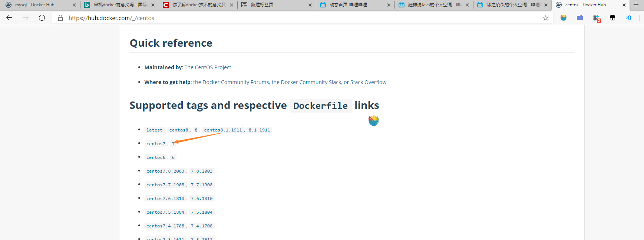Click the centos7 tag link
Viewport: 644px width, 240px height.
click(156, 144)
